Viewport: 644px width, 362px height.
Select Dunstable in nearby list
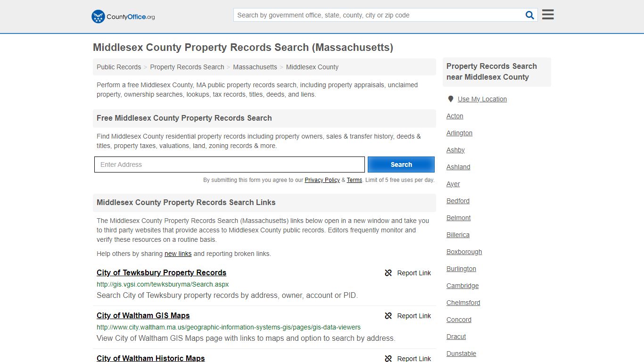tap(461, 354)
